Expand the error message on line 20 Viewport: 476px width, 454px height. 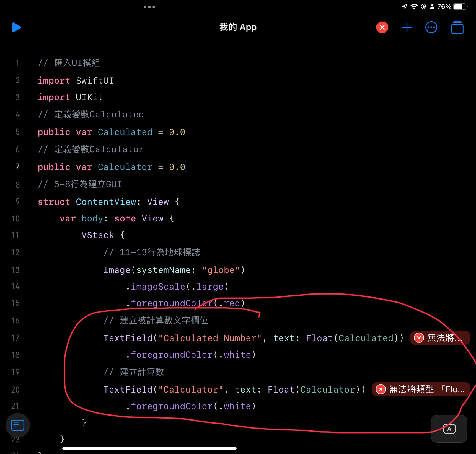(x=421, y=389)
